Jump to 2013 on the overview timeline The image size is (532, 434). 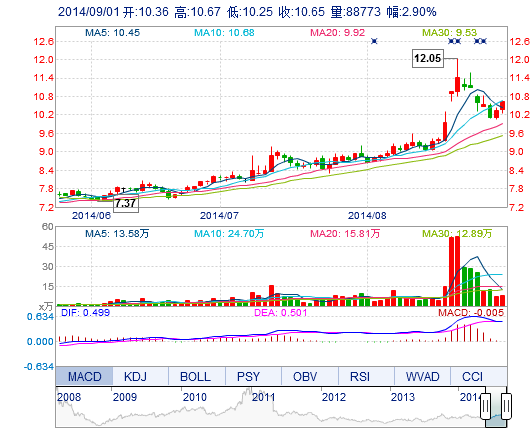[403, 397]
